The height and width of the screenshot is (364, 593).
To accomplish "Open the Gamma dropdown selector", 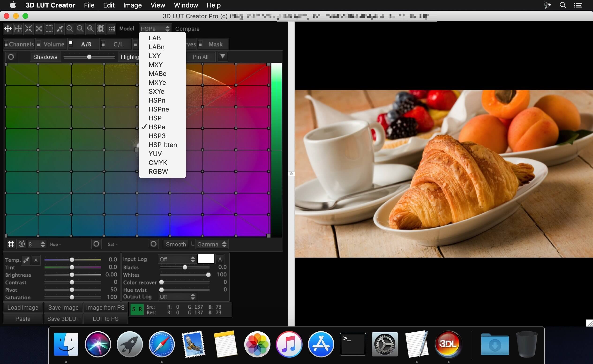I will (212, 244).
